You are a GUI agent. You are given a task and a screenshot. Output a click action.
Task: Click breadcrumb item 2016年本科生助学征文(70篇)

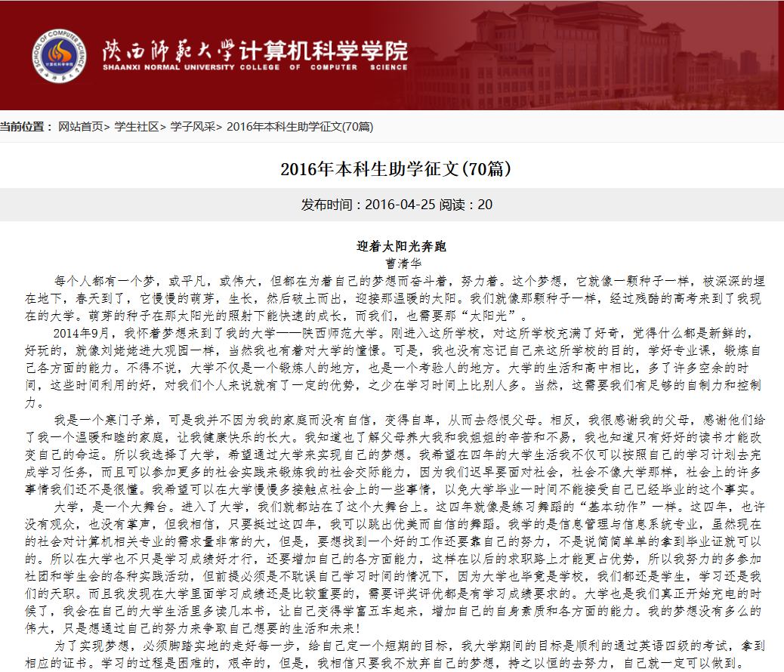pos(299,127)
